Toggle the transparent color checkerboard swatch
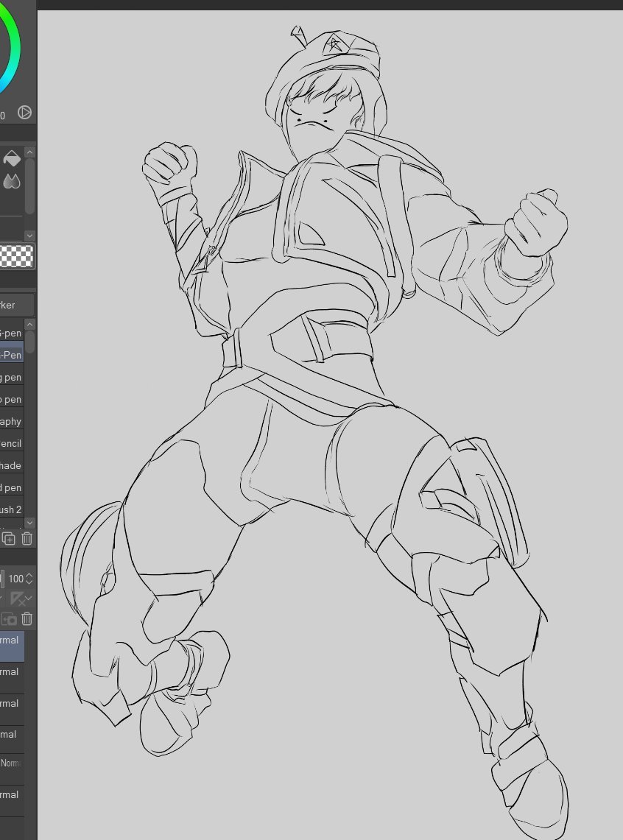Screen dimensions: 623x840 (15, 256)
